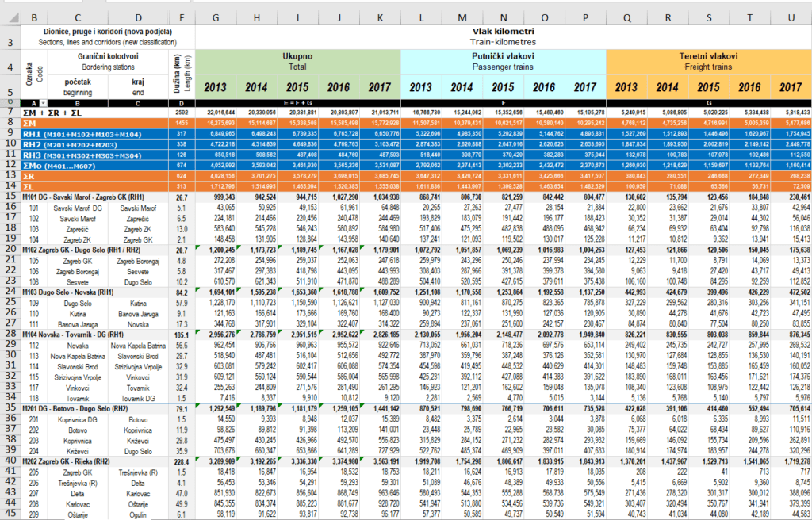Select row 7 header

click(10, 113)
